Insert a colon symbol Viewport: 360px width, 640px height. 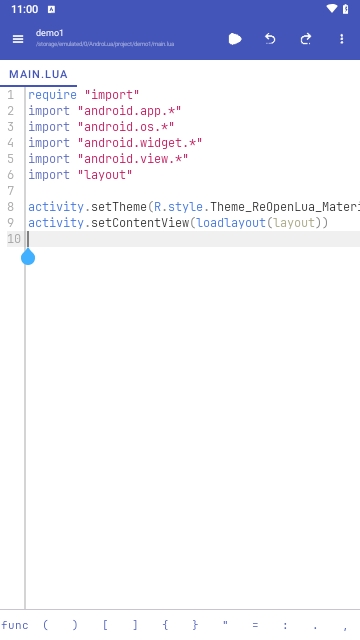point(285,625)
